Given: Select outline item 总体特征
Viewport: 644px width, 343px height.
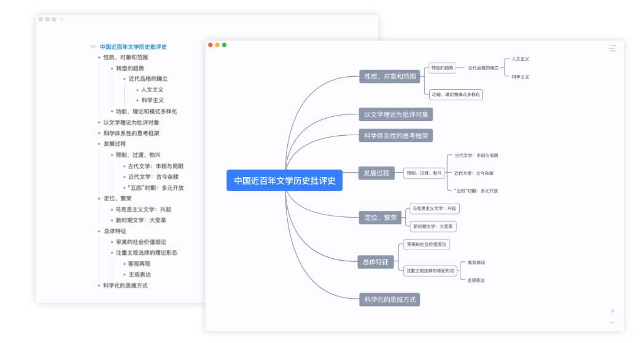Looking at the screenshot, I should [115, 231].
